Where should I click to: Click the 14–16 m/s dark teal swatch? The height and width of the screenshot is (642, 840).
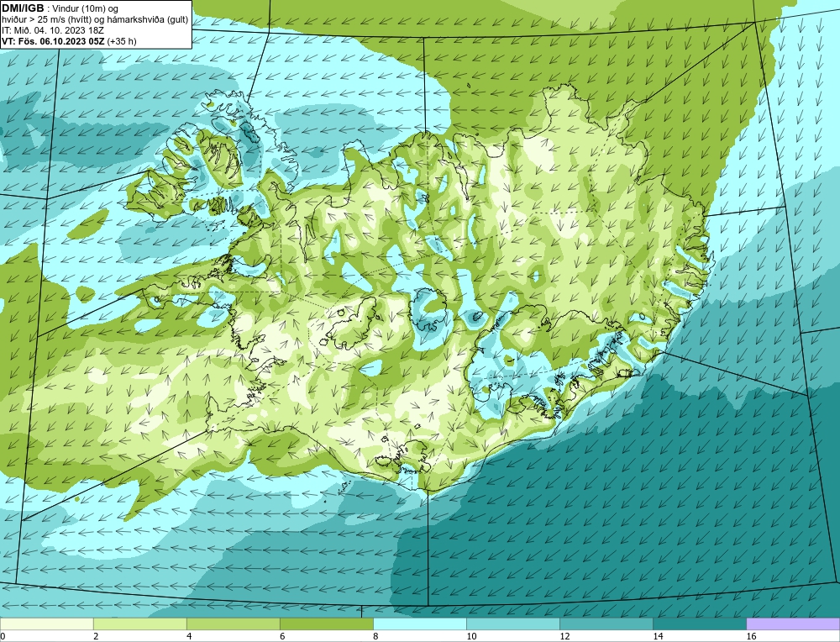click(699, 624)
